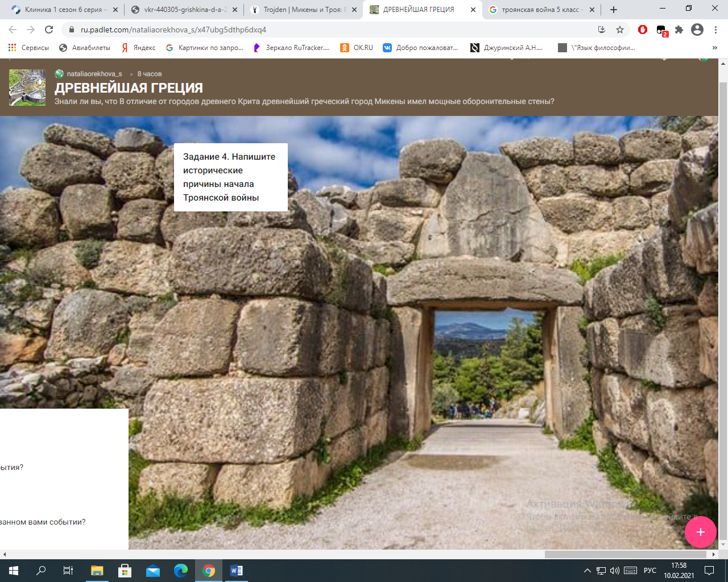Open the Chrome profile avatar
The image size is (728, 582).
click(697, 30)
